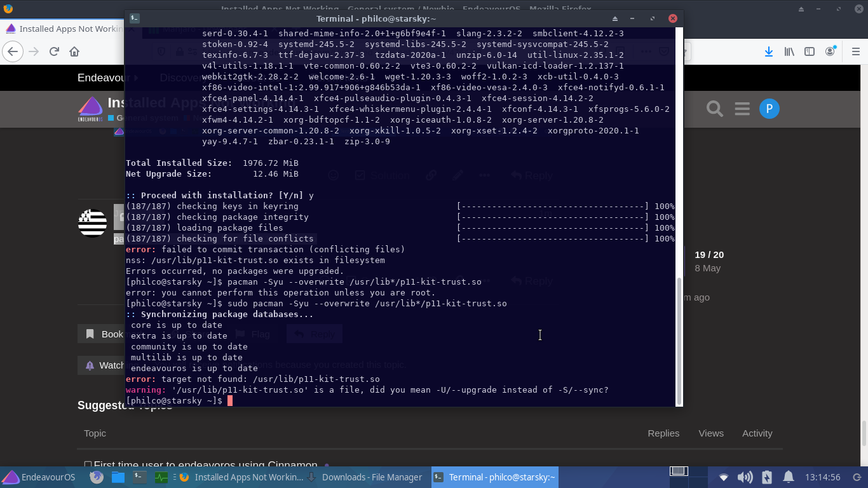Open EndeavourOS applications menu in taskbar
The width and height of the screenshot is (868, 488).
(39, 477)
